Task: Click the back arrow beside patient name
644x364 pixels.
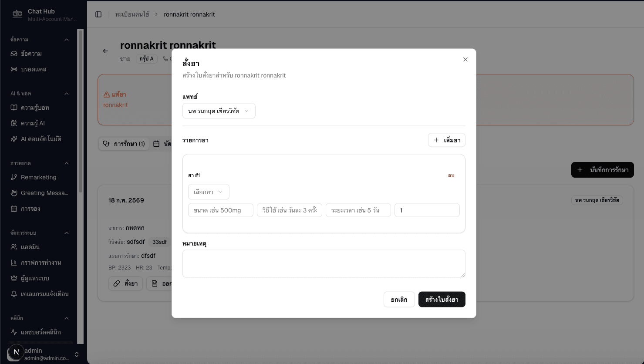Action: point(105,51)
